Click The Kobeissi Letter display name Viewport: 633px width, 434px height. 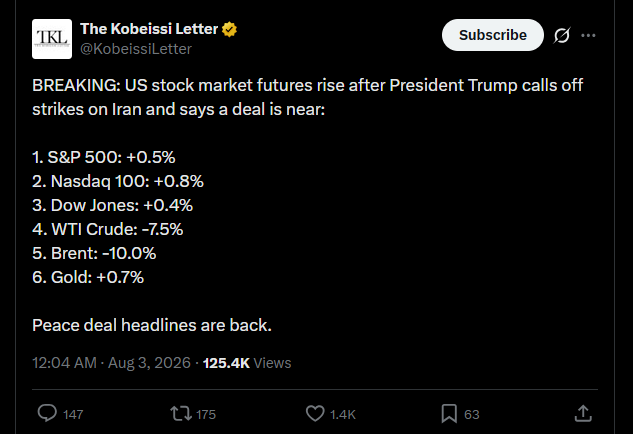(x=149, y=29)
